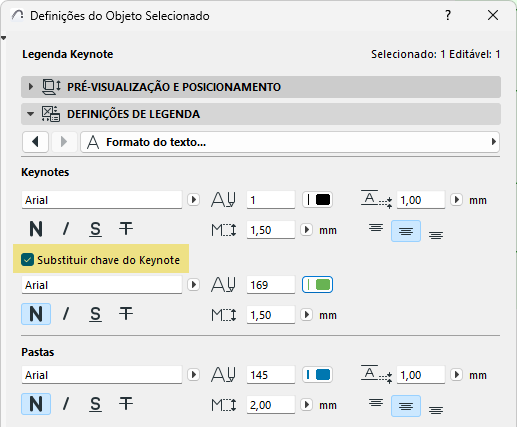Screen dimensions: 517x427
Task: Click the Pastas Arial font field
Action: coord(102,375)
